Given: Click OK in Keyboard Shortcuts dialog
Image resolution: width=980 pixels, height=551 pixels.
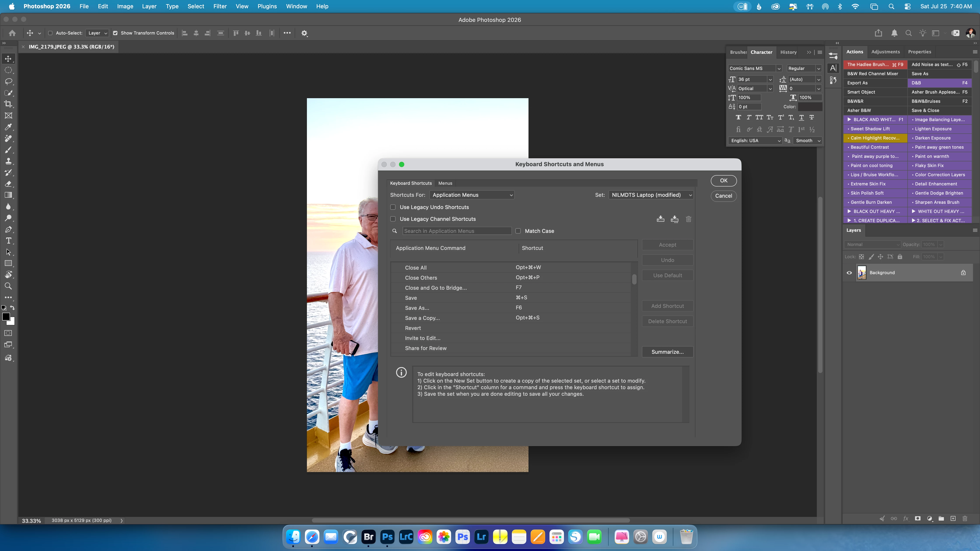Looking at the screenshot, I should tap(724, 181).
